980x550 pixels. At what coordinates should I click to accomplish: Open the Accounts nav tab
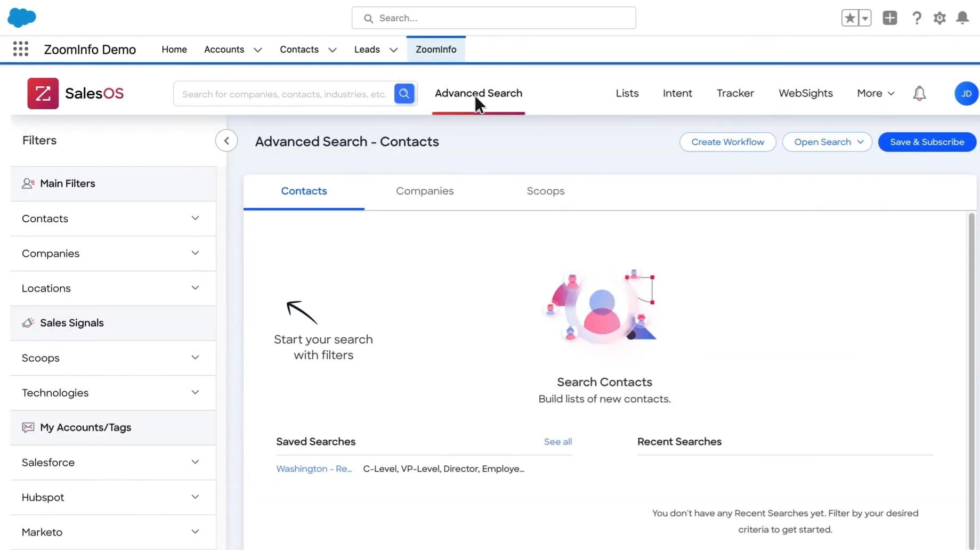224,50
